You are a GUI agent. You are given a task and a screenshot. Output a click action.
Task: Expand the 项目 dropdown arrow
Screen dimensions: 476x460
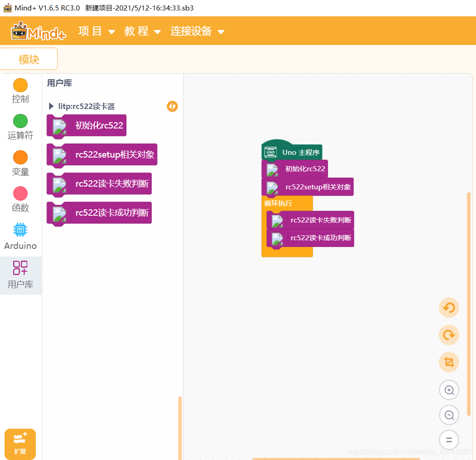click(112, 32)
